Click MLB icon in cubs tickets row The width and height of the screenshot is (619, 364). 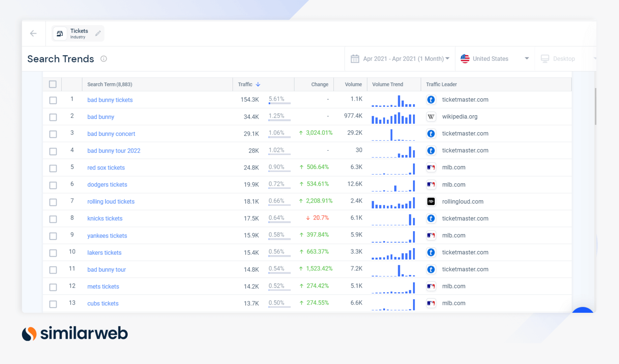click(431, 303)
